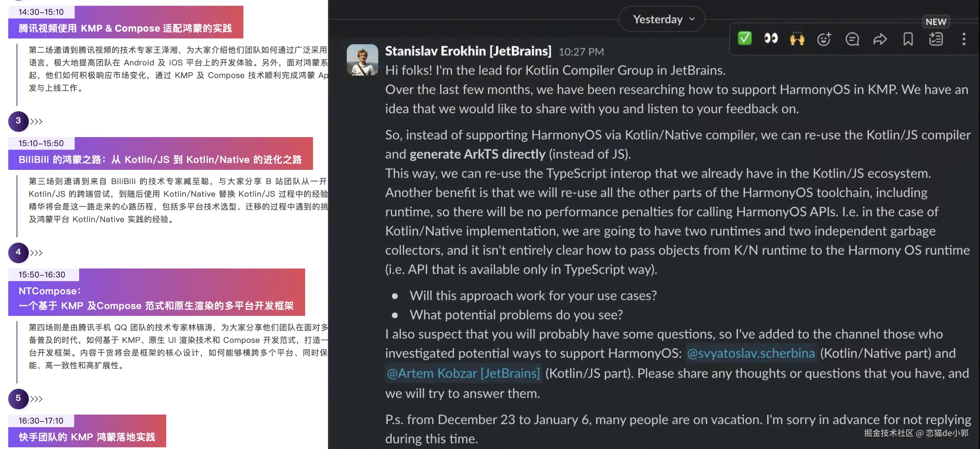Click the purple number 4 agenda marker
The height and width of the screenshot is (449, 980).
pyautogui.click(x=18, y=252)
